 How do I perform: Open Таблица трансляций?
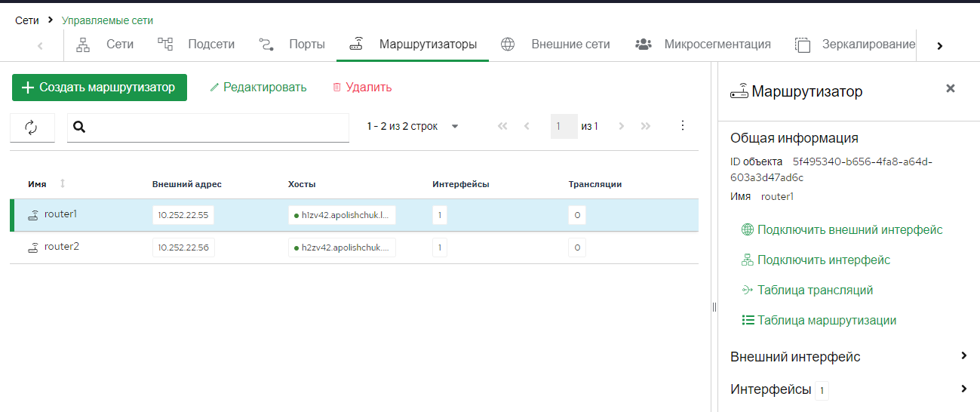(807, 290)
